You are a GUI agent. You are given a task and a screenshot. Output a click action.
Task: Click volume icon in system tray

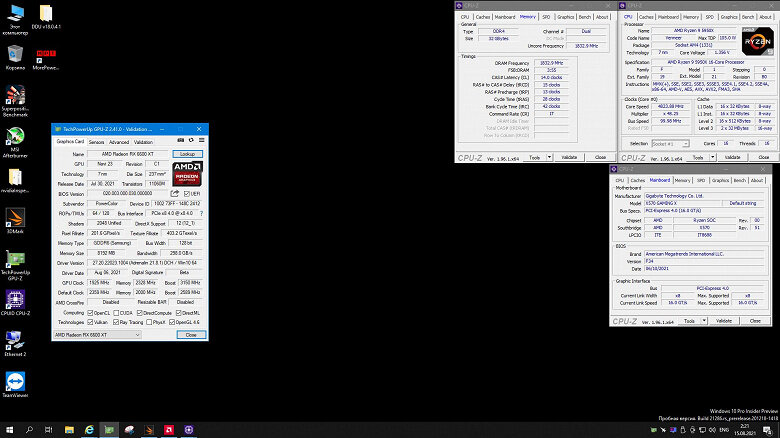point(712,430)
